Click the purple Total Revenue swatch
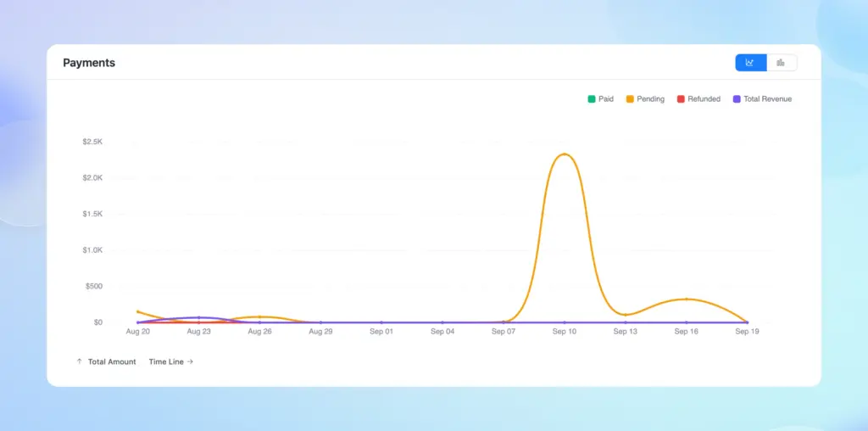The image size is (868, 431). pyautogui.click(x=737, y=99)
